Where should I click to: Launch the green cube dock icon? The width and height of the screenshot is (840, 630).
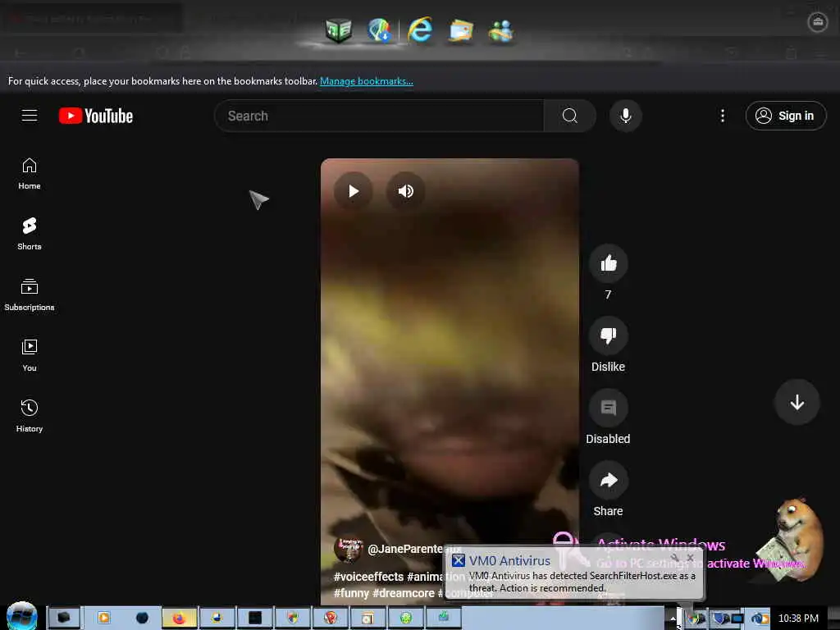pos(339,30)
